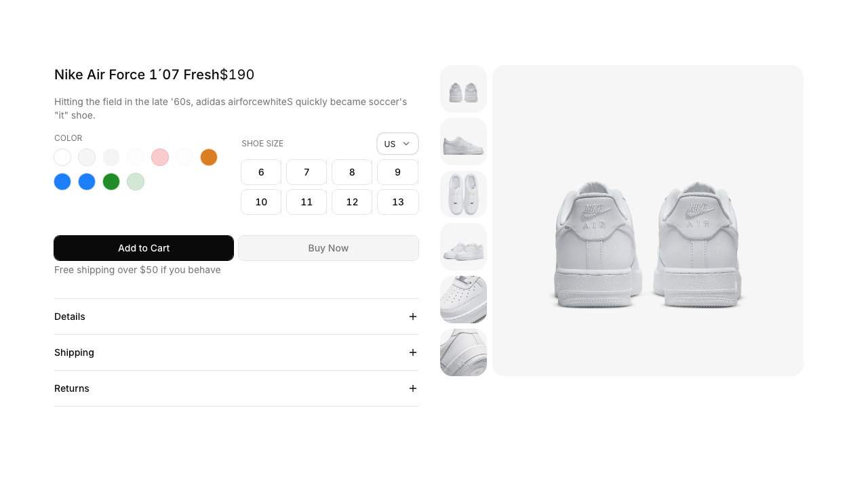View the side-profile shoe thumbnail

[x=463, y=142]
